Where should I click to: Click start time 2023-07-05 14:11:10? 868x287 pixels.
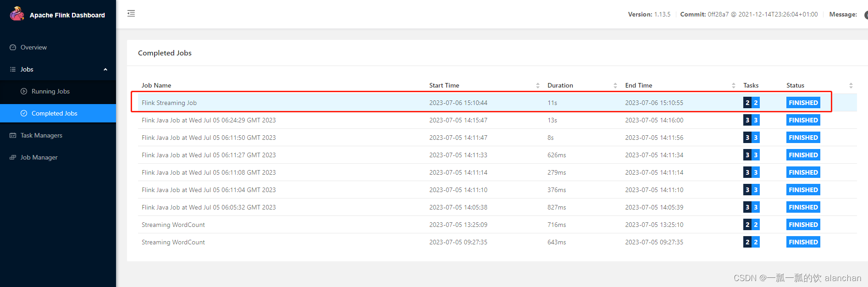coord(458,190)
